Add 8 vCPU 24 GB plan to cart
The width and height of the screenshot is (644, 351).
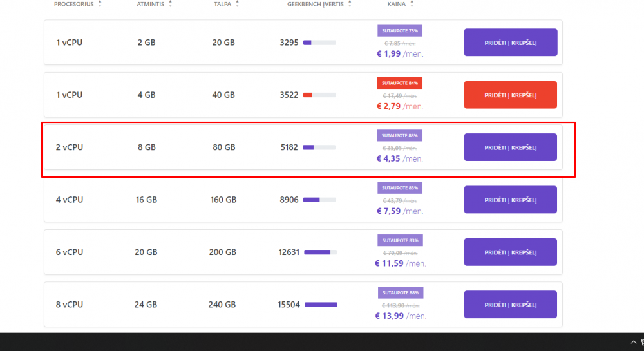pyautogui.click(x=510, y=305)
